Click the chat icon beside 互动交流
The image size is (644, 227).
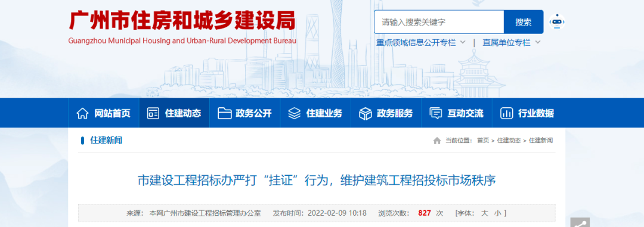[x=436, y=113]
